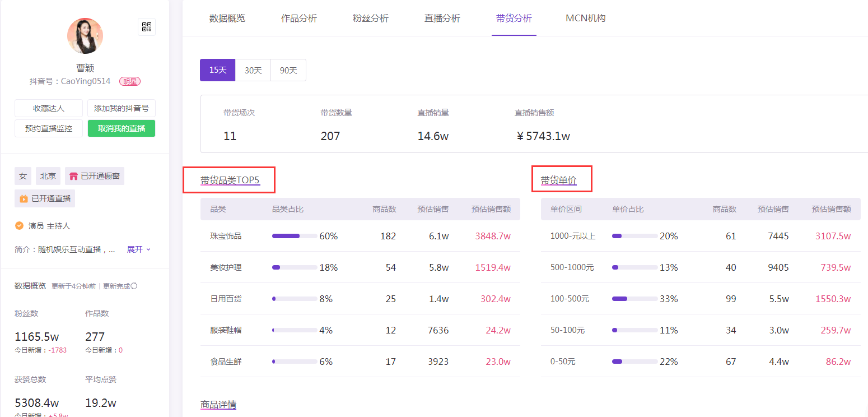868x417 pixels.
Task: Click the 珠宝饰品 category row label
Action: 226,236
